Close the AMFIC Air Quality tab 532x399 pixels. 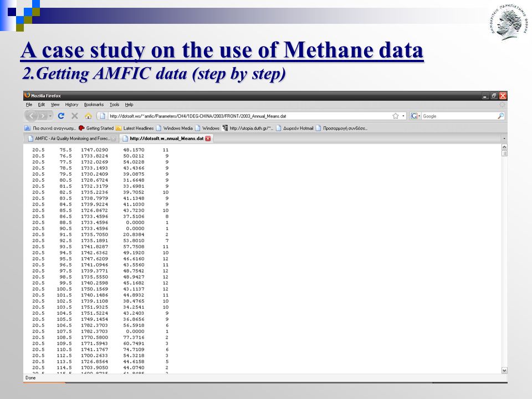click(113, 139)
